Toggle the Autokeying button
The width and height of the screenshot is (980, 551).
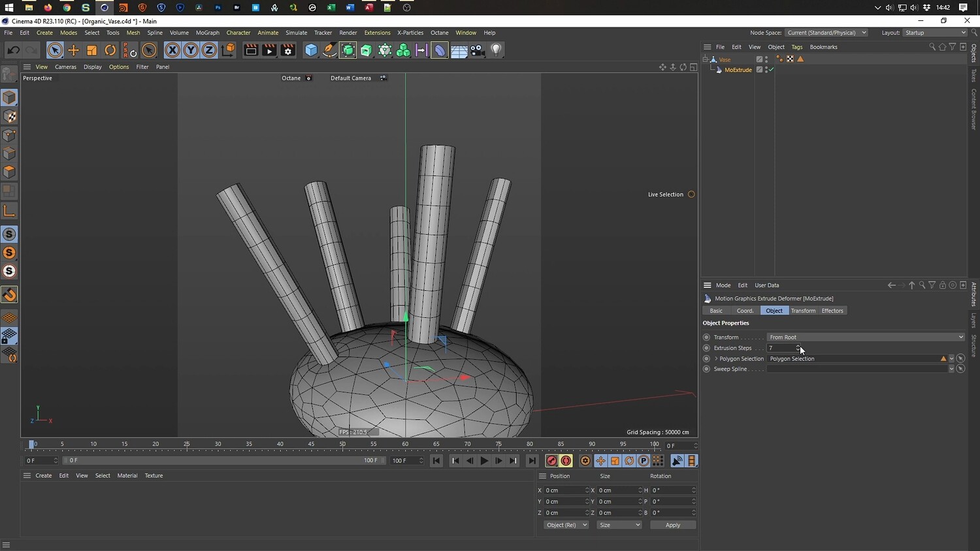pyautogui.click(x=566, y=461)
